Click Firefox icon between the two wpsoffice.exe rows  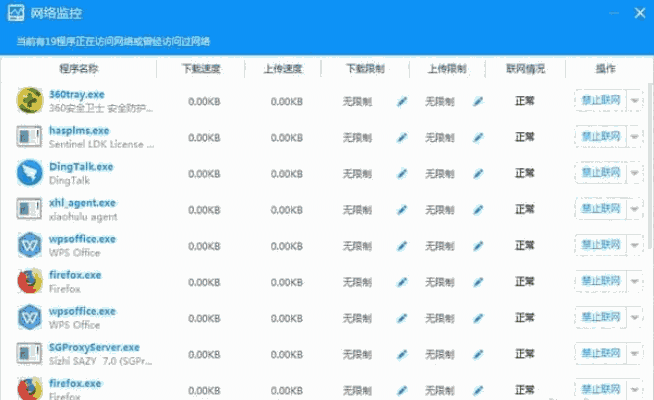pyautogui.click(x=30, y=281)
